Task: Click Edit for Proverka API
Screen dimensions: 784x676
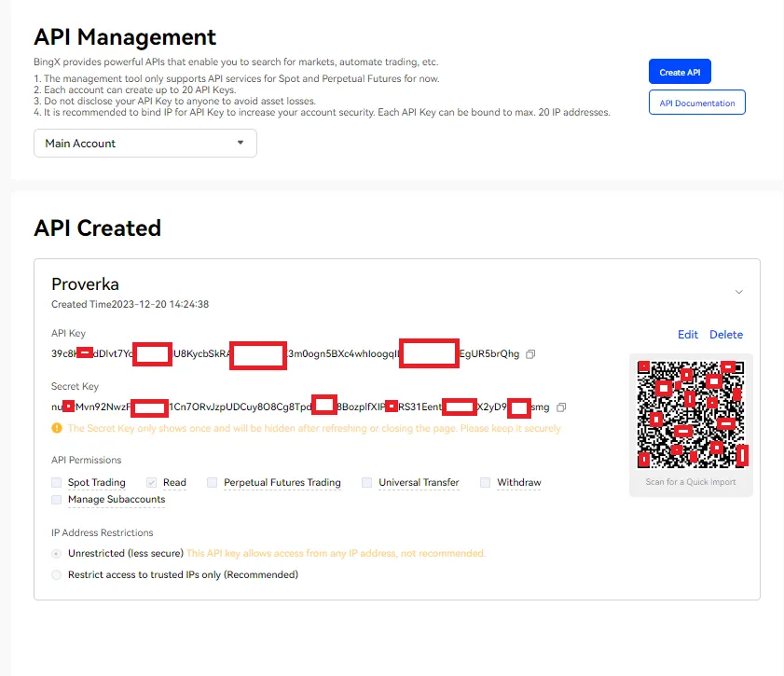Action: (x=688, y=335)
